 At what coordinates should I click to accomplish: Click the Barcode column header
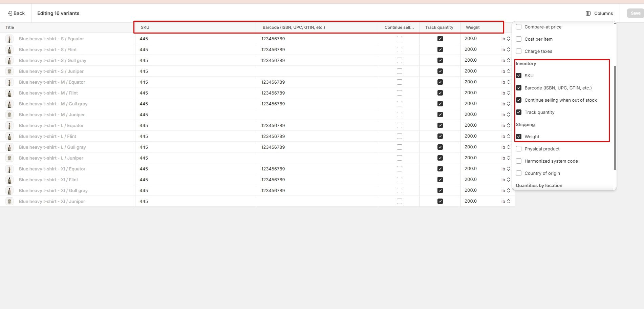[x=294, y=27]
